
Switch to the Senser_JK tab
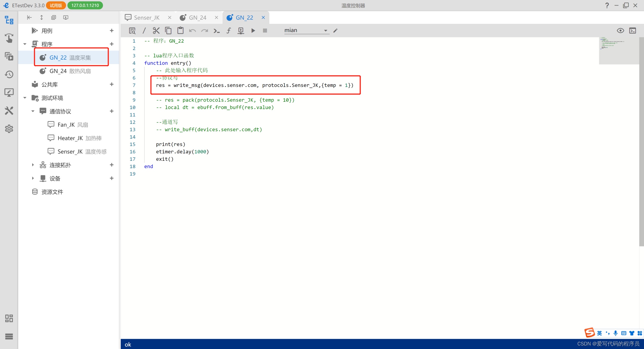[x=147, y=17]
